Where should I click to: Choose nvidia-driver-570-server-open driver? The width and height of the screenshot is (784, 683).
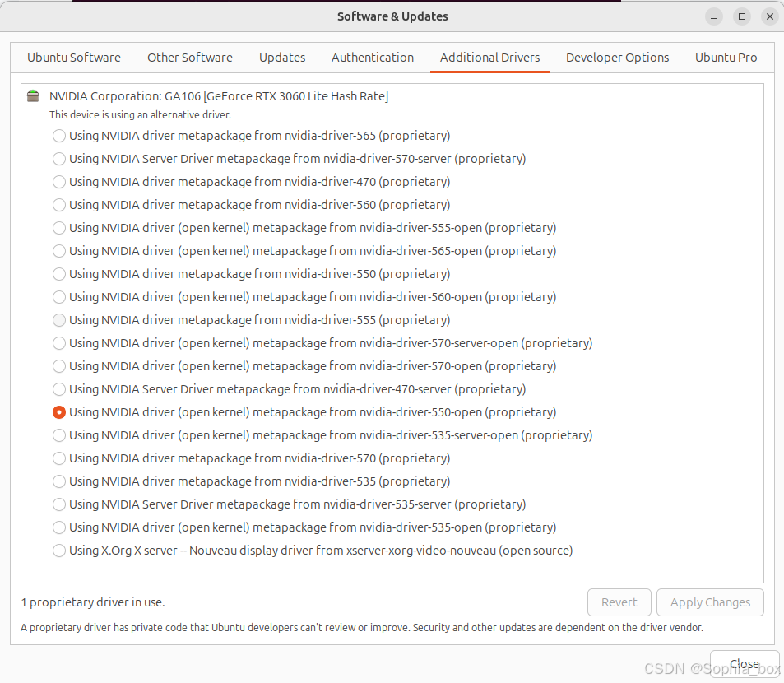[322, 342]
